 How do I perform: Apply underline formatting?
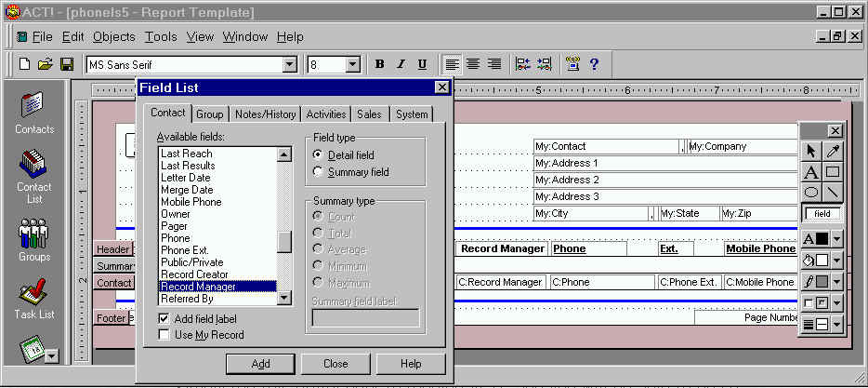(x=422, y=64)
